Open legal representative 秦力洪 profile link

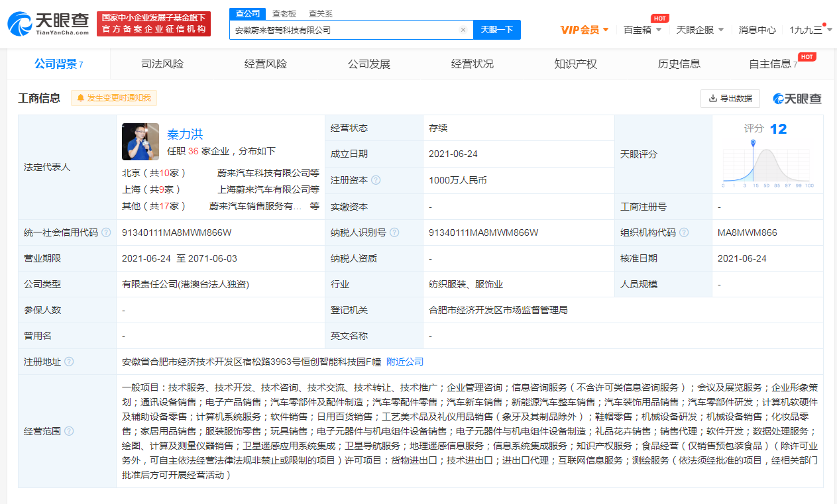point(185,134)
